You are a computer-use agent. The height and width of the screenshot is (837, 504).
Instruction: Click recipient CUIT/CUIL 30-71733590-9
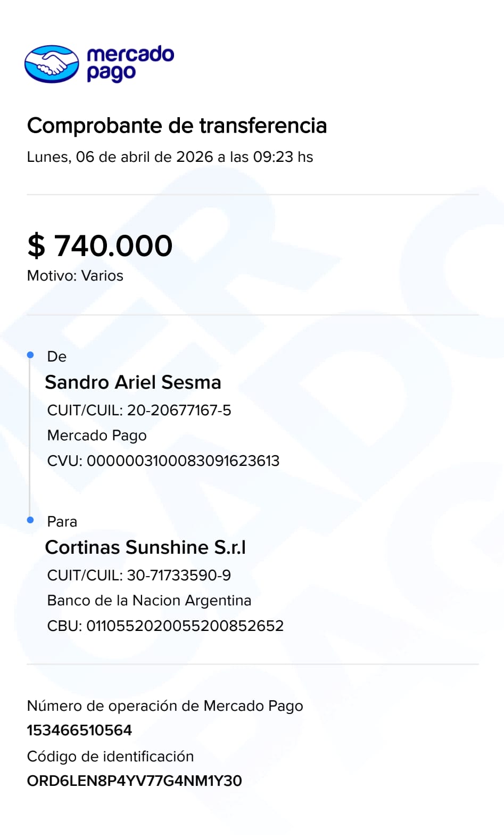[x=139, y=576]
